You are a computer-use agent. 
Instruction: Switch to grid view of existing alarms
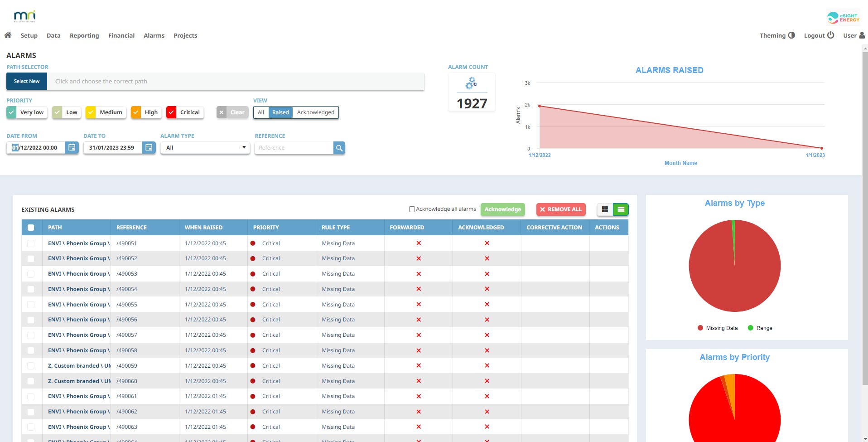tap(605, 209)
